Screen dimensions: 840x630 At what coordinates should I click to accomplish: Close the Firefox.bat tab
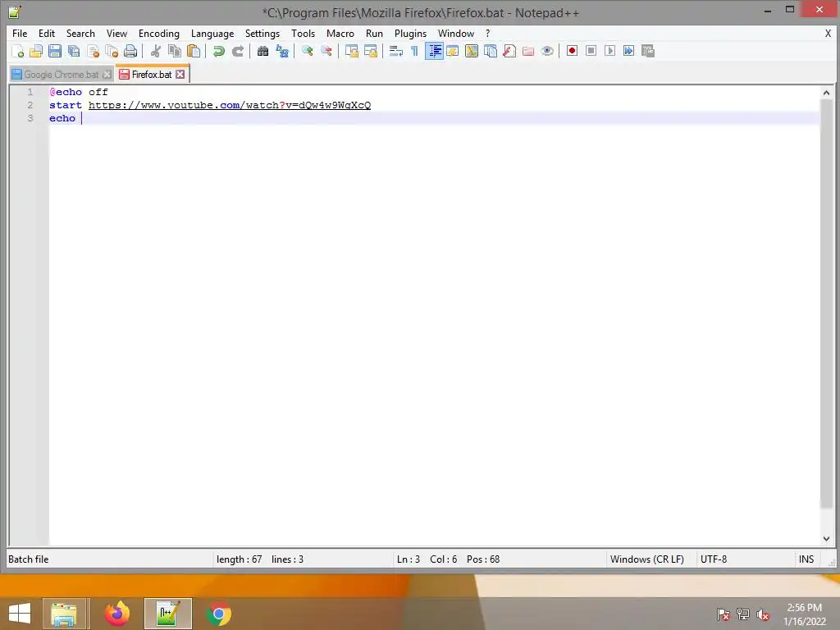[x=180, y=75]
